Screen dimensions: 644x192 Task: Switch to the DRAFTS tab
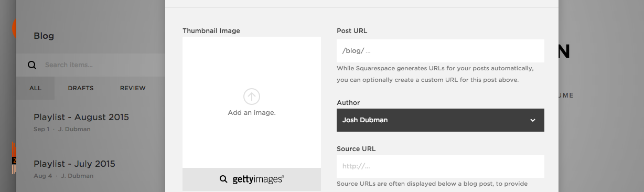[x=81, y=88]
